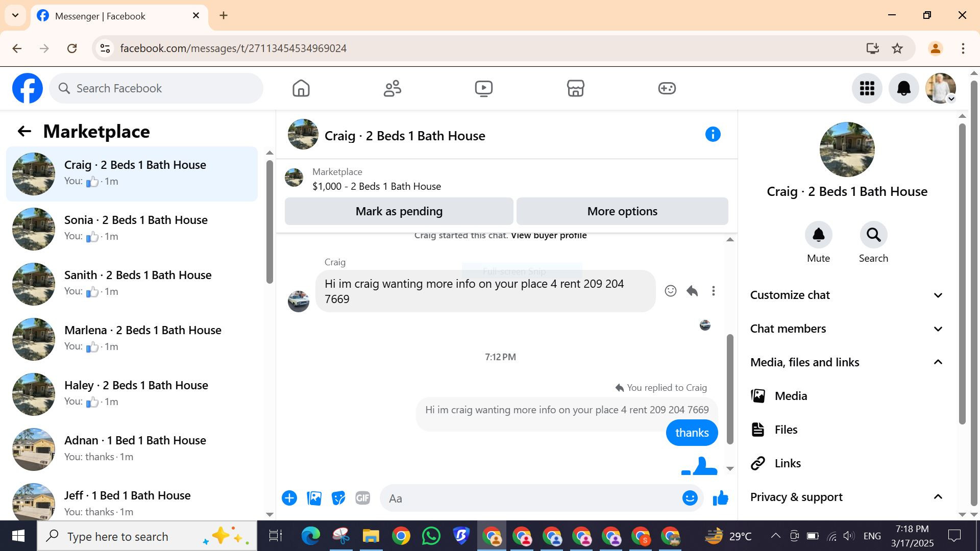This screenshot has width=980, height=551.
Task: Click More options button
Action: pos(622,211)
